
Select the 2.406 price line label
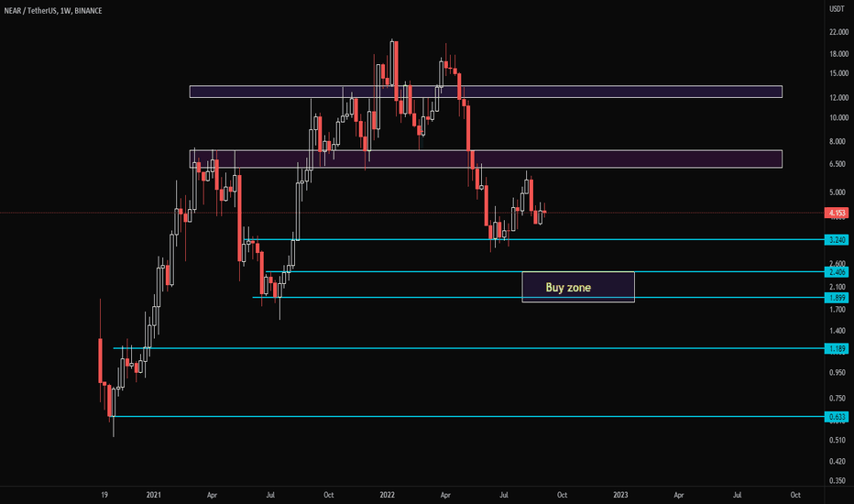coord(837,272)
